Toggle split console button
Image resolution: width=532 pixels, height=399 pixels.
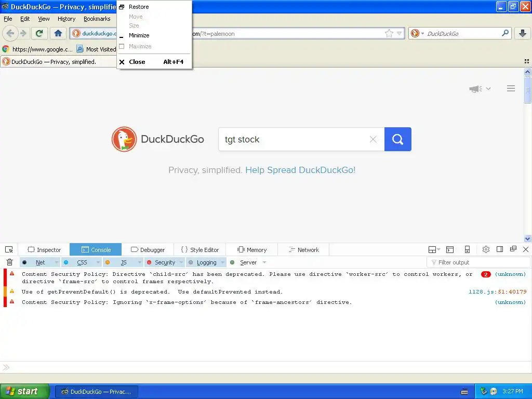[x=450, y=250]
